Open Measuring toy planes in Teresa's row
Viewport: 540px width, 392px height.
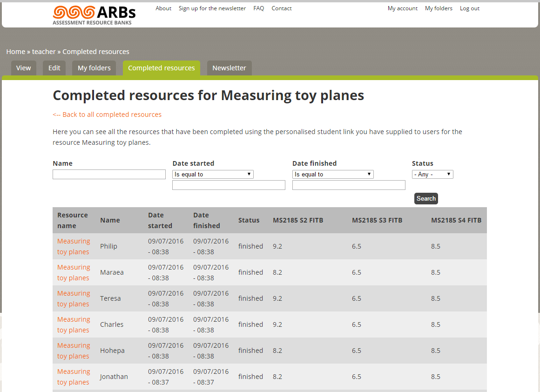click(x=74, y=298)
